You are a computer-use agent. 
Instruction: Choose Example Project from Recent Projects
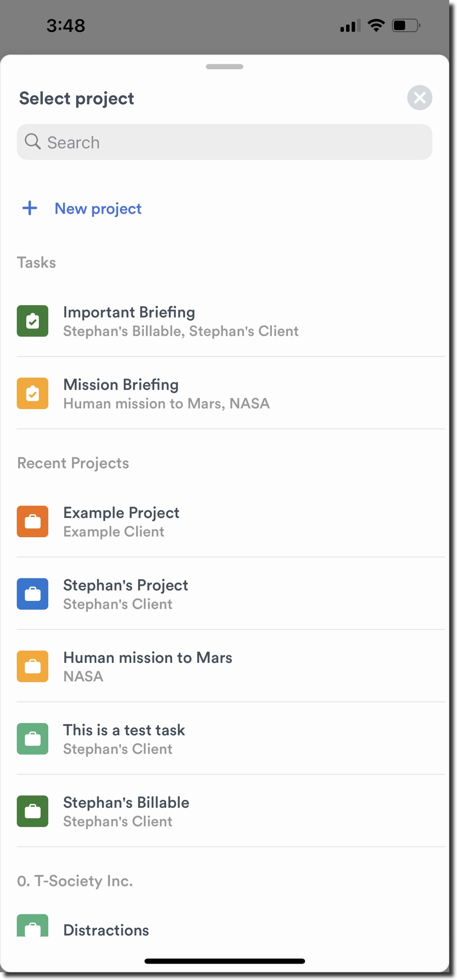[121, 521]
